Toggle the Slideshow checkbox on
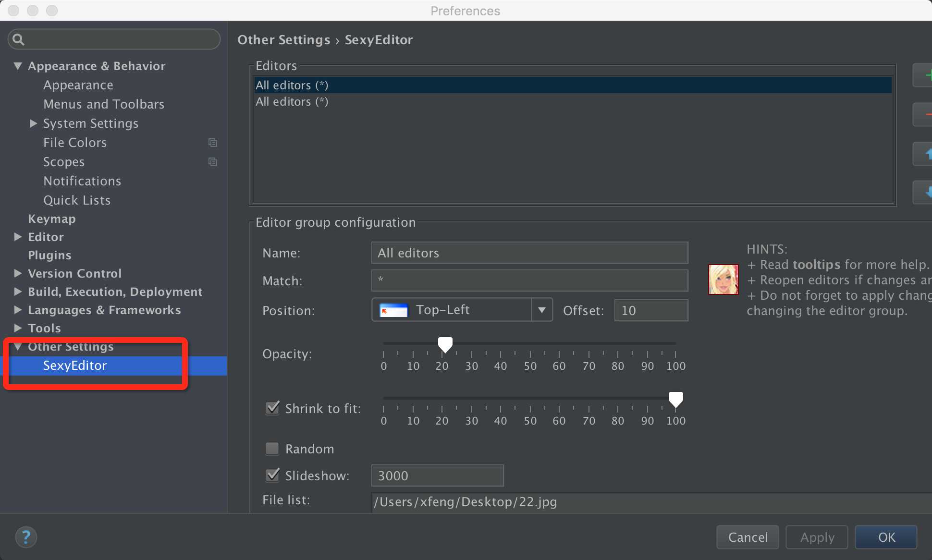The image size is (932, 560). point(273,475)
